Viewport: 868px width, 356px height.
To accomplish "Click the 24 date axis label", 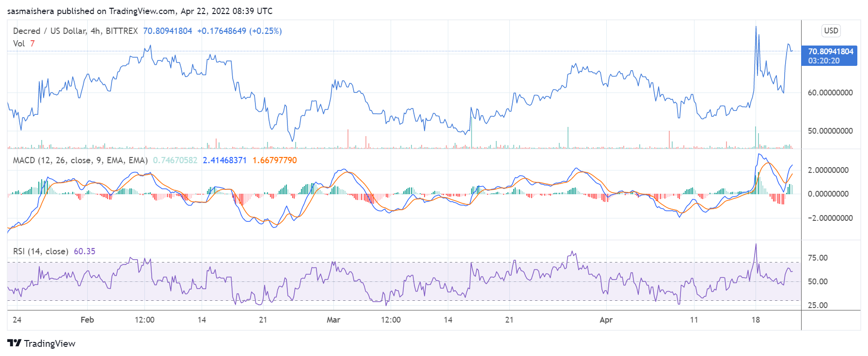I will pos(17,320).
